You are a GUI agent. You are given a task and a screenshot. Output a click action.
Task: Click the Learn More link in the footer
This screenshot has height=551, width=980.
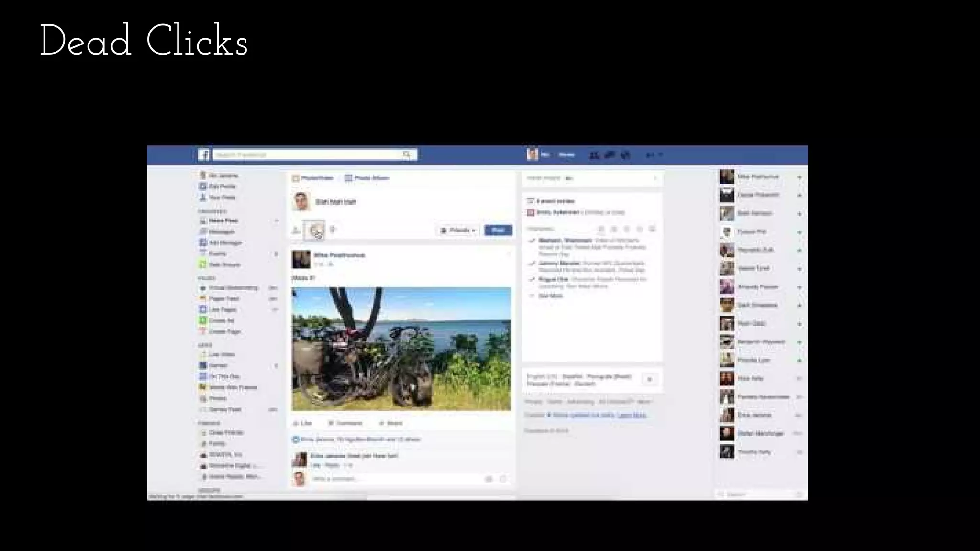[632, 415]
